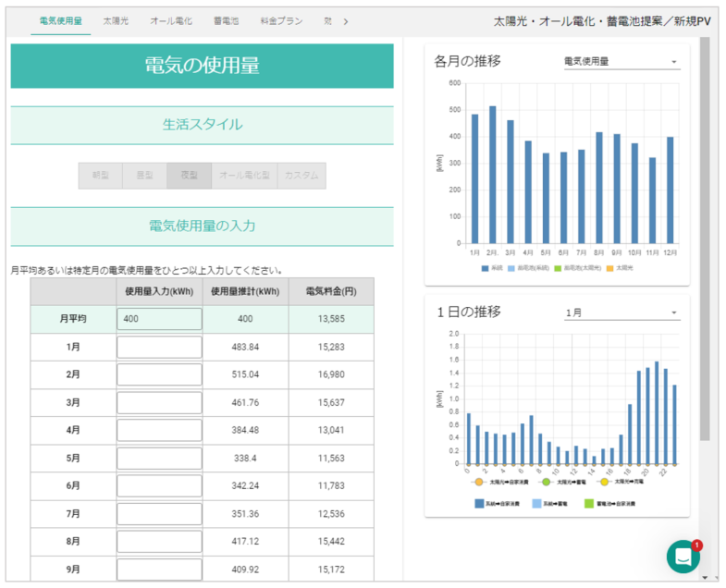
Task: Click the 電気料金(円) column header
Action: 331,291
